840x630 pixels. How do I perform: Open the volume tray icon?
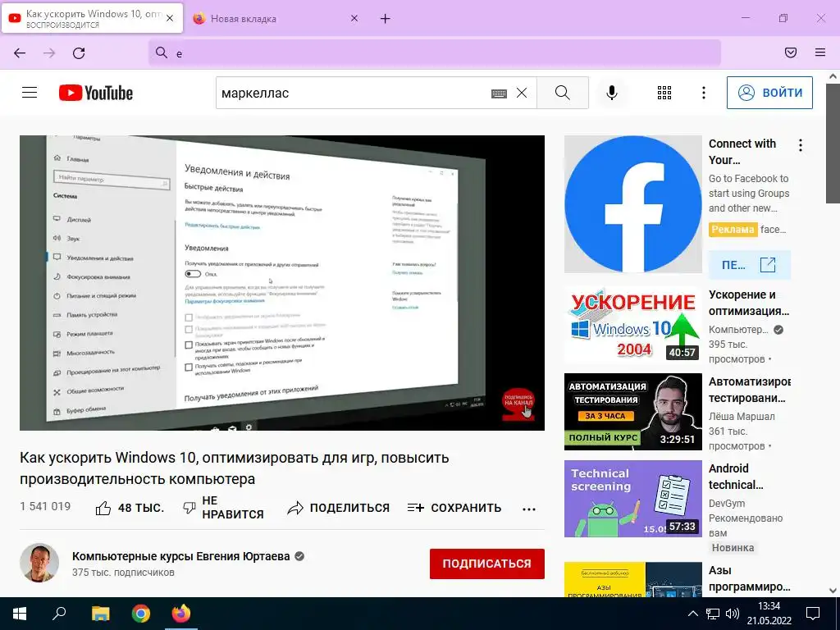(x=733, y=614)
